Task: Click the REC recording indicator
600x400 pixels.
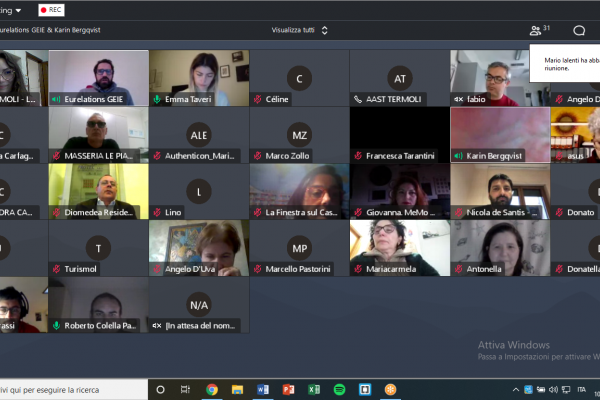Action: click(51, 10)
